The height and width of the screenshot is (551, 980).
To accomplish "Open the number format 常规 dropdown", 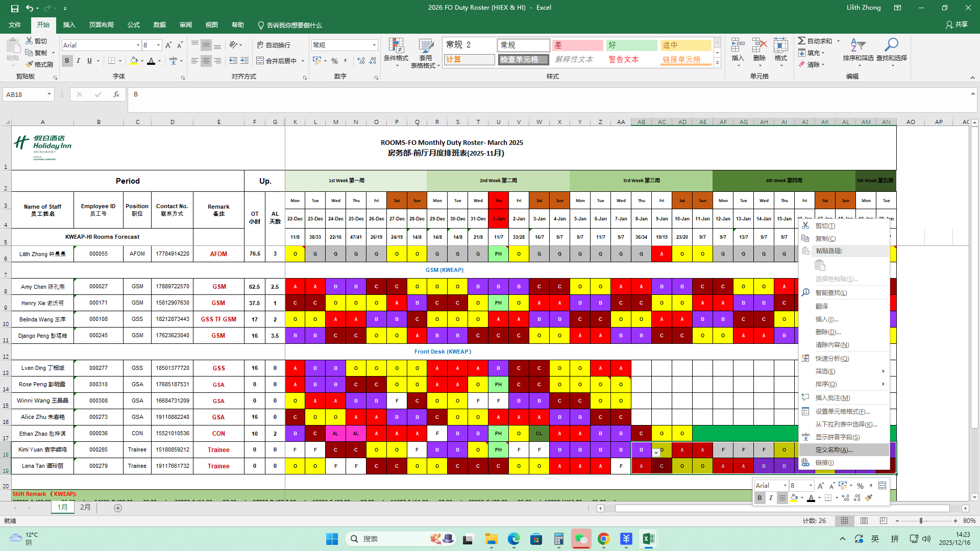I will pos(374,45).
